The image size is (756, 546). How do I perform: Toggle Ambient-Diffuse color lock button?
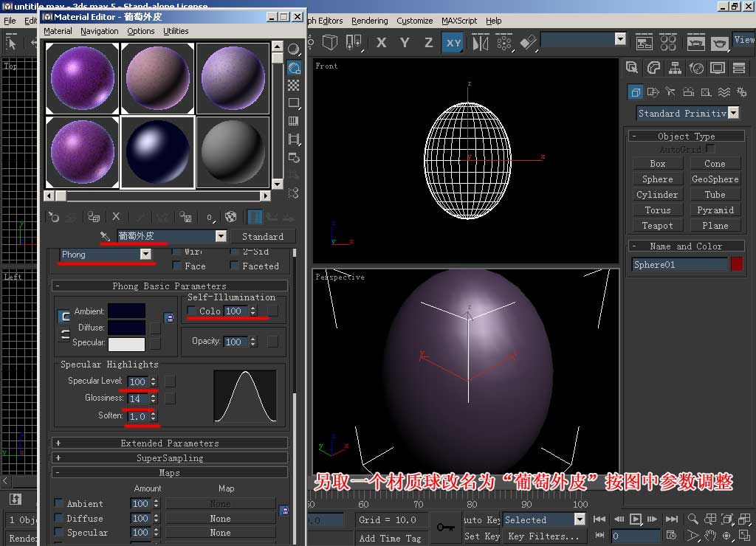[x=64, y=317]
